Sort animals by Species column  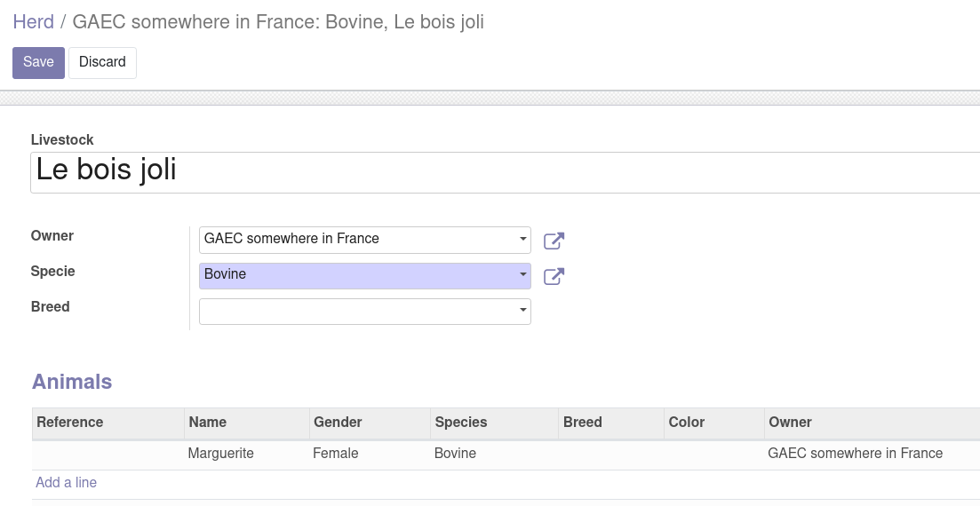460,423
